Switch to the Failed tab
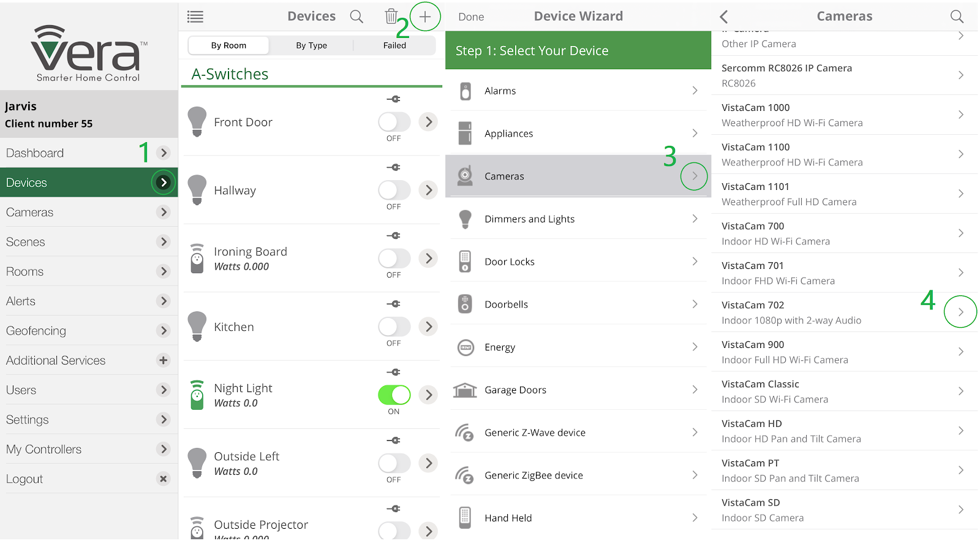This screenshot has width=980, height=541. 394,45
